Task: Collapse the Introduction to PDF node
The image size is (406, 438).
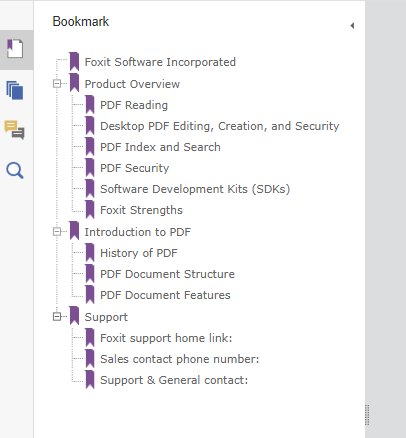Action: [x=57, y=231]
